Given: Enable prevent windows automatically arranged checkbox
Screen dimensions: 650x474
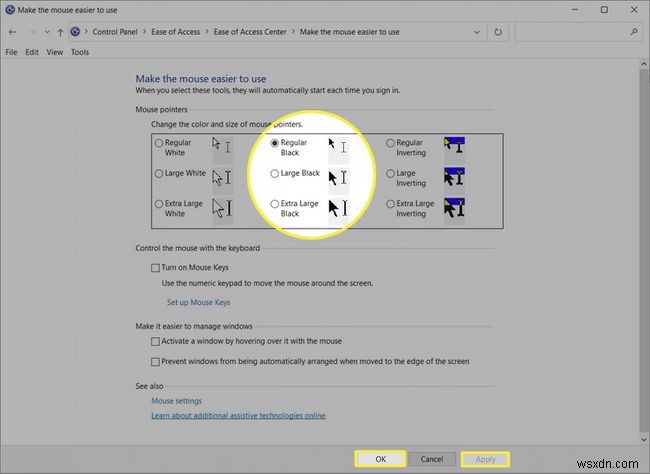Looking at the screenshot, I should coord(155,362).
